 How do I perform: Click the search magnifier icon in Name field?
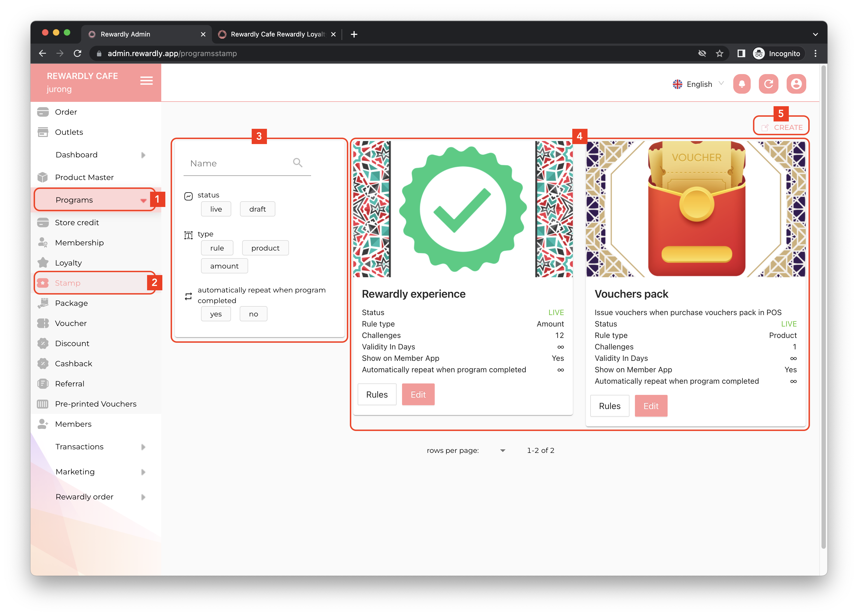point(298,163)
